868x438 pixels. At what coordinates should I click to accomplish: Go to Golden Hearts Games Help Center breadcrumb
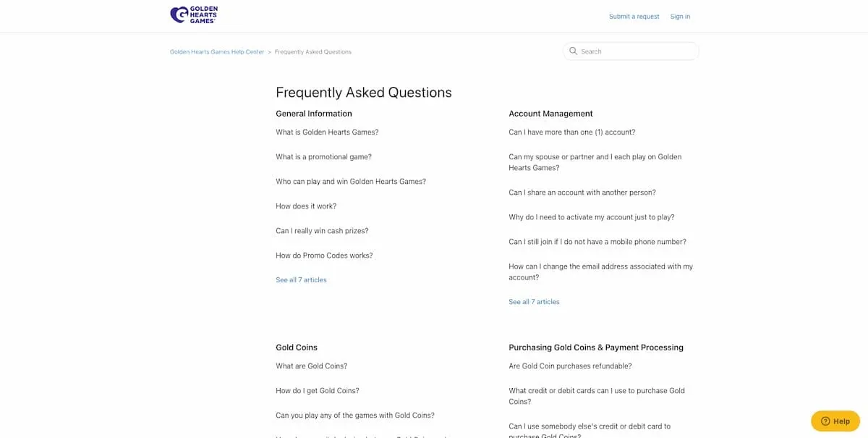click(216, 51)
